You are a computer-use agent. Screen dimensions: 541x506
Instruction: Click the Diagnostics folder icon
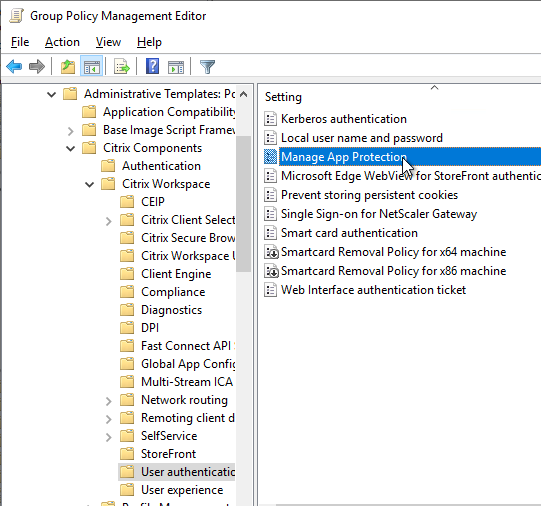point(127,310)
